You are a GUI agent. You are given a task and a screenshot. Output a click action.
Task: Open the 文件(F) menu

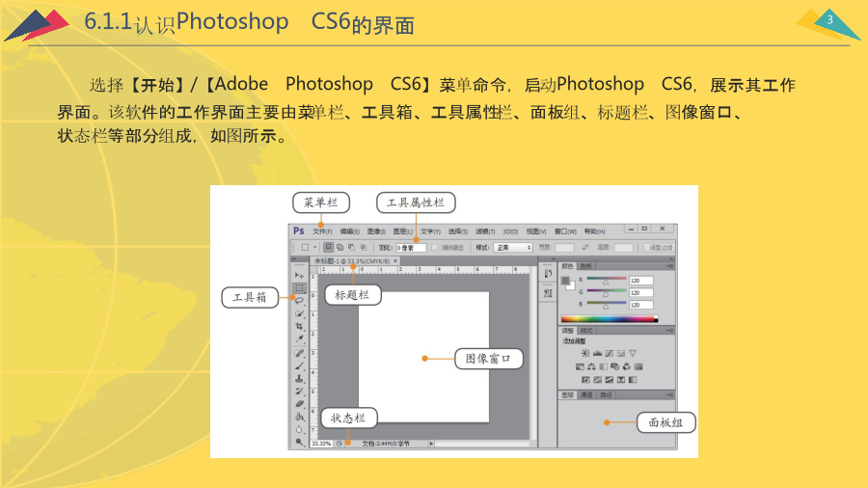322,231
